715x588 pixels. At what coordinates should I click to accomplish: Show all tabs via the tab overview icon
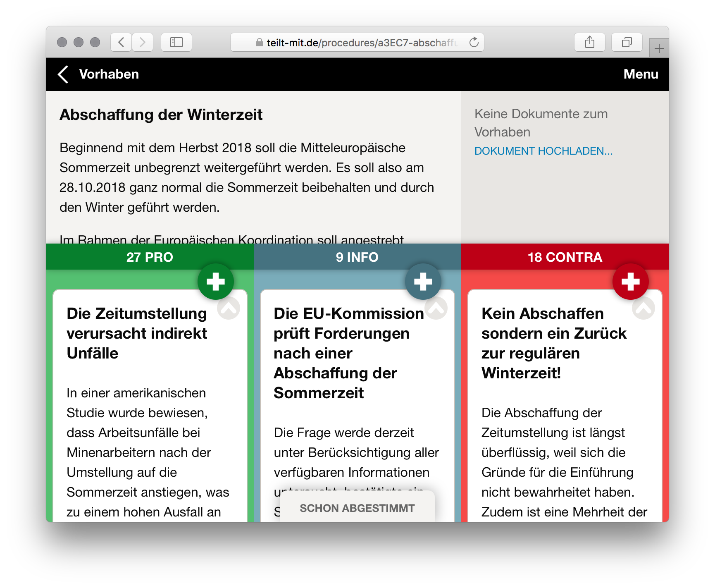pos(627,42)
